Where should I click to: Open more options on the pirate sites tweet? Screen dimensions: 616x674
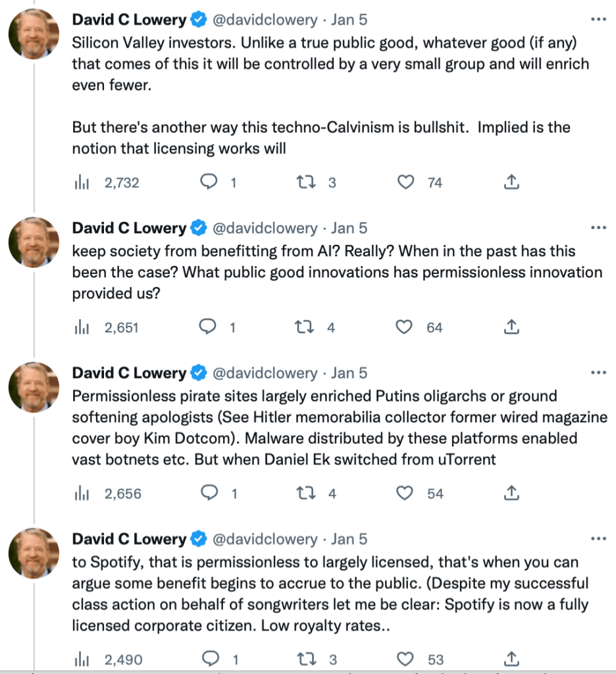tap(598, 373)
